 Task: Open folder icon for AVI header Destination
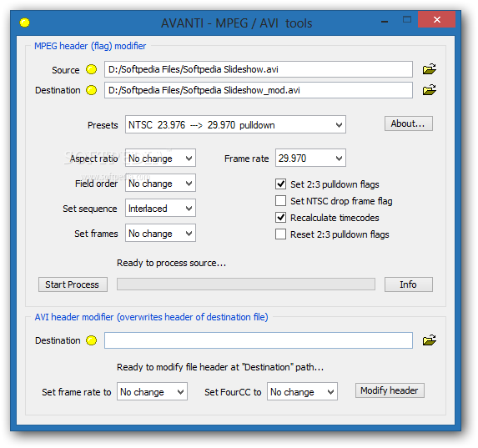(x=430, y=340)
